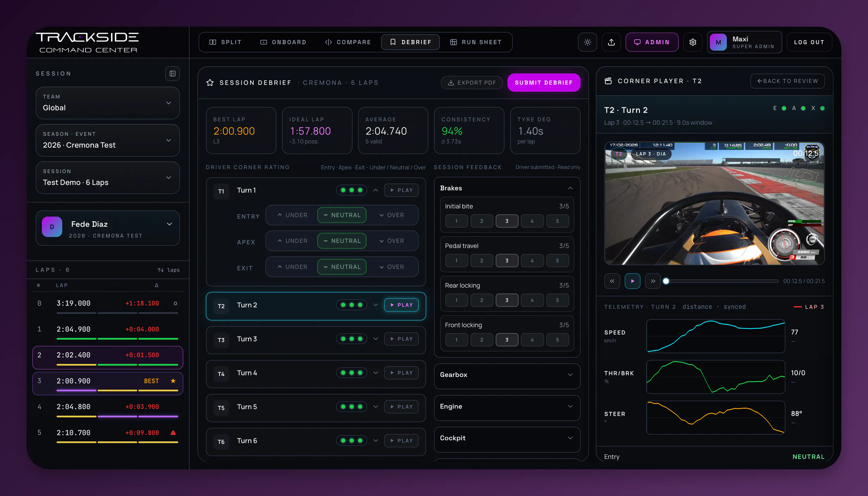Click Back to Review
This screenshot has width=868, height=496.
[x=787, y=81]
